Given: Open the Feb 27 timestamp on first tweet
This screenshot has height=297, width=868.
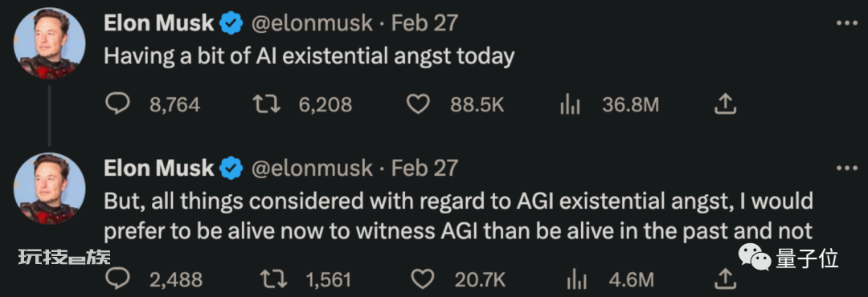Looking at the screenshot, I should click(424, 23).
